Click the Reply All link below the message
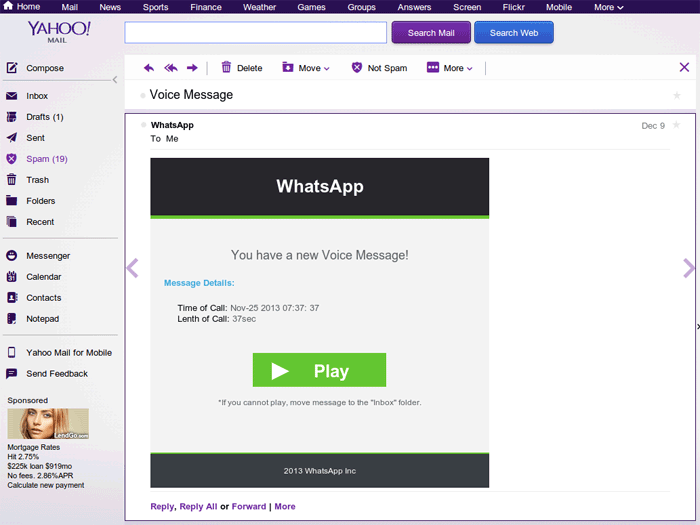The width and height of the screenshot is (700, 525). [198, 506]
